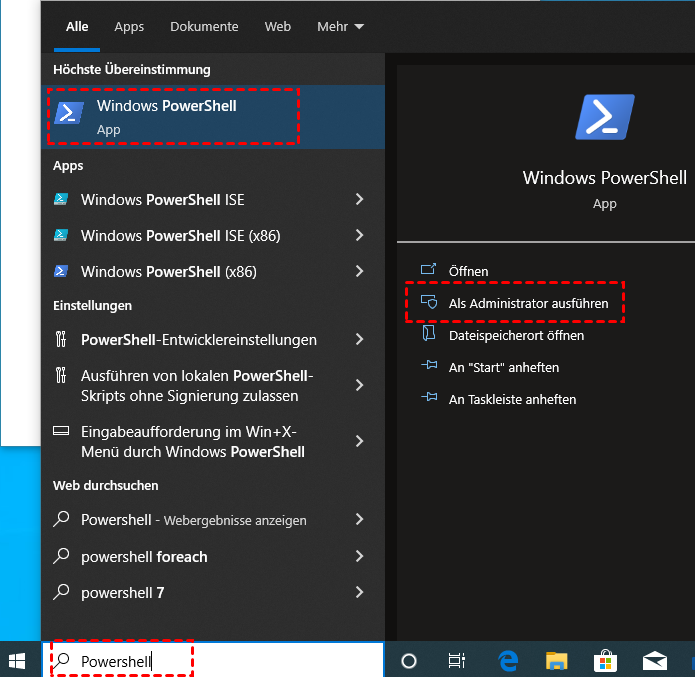Open Cortana circle icon in taskbar
The width and height of the screenshot is (695, 677).
408,660
